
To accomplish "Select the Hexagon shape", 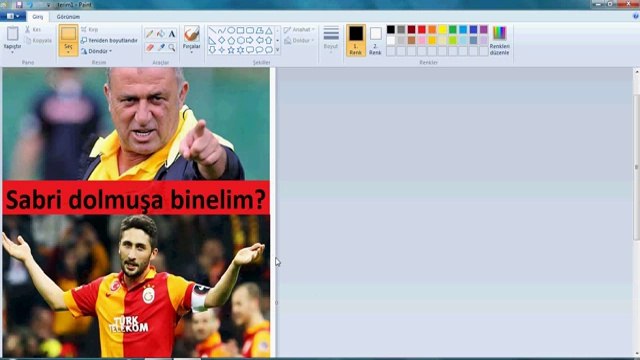I will (240, 40).
